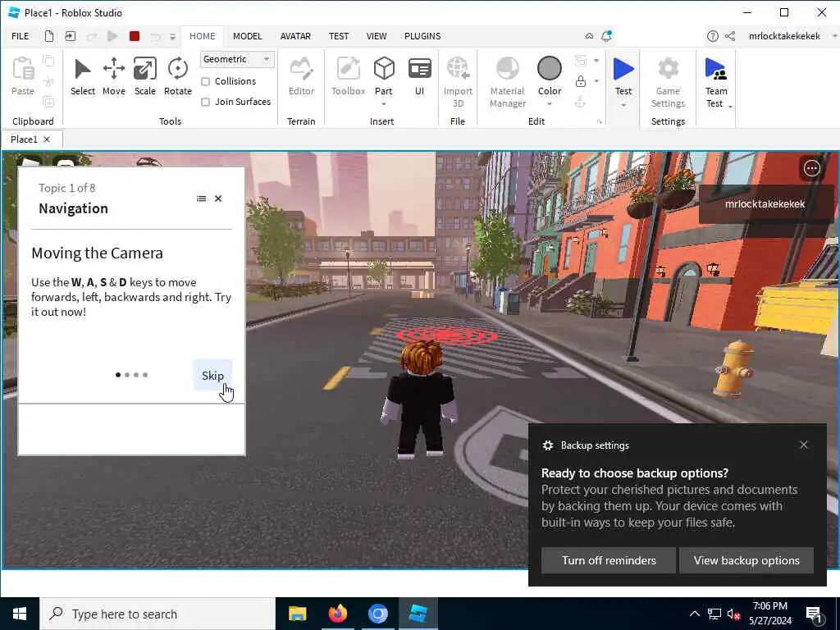The width and height of the screenshot is (840, 630).
Task: Enable the Join Surfaces checkbox
Action: tap(205, 102)
